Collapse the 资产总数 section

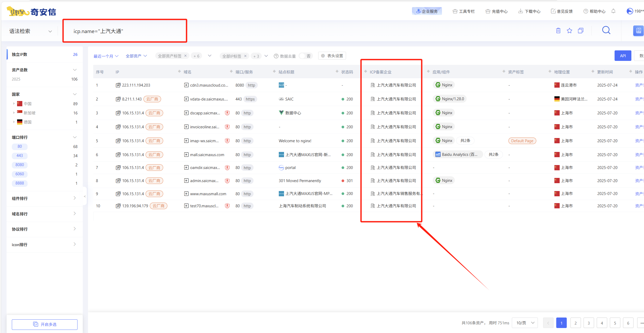[75, 70]
